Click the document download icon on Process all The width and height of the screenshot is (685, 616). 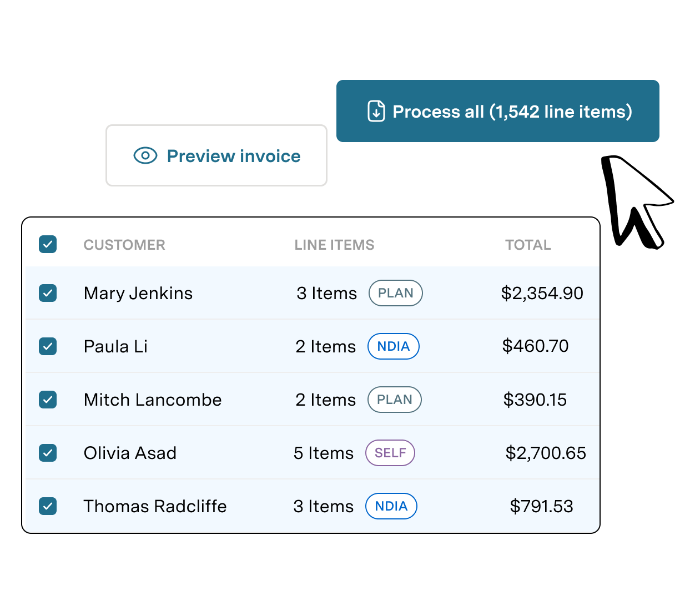pos(376,111)
